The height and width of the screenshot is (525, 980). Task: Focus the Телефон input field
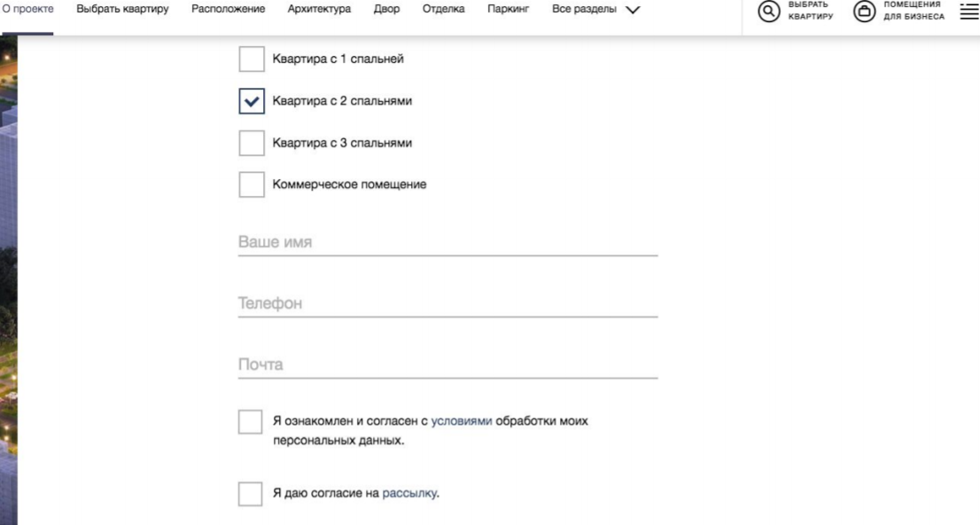coord(447,303)
